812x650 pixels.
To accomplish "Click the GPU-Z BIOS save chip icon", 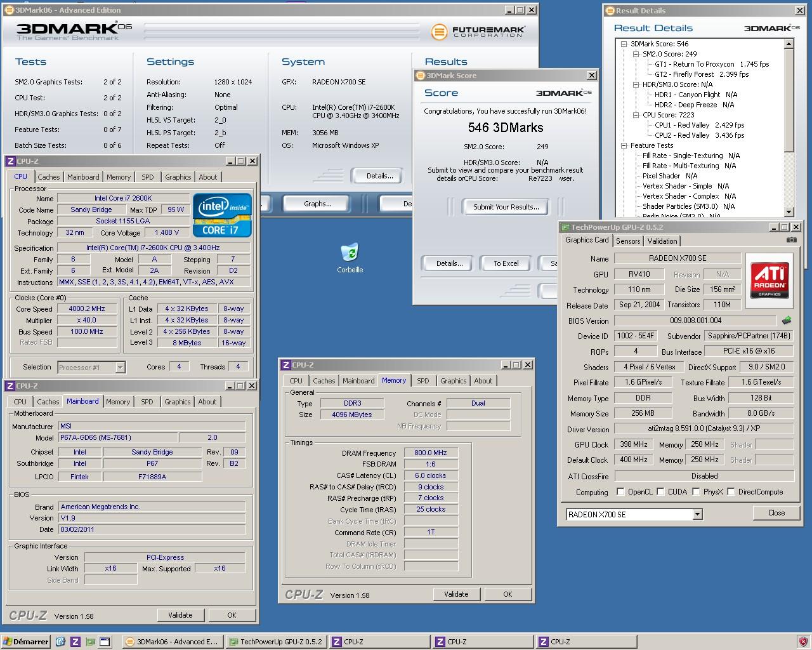I will tap(787, 321).
